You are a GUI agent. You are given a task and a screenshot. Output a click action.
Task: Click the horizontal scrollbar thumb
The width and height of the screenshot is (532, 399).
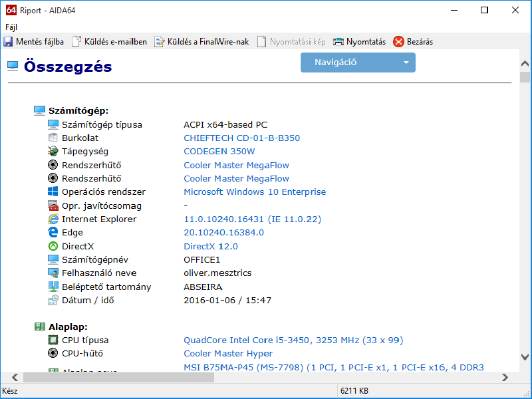point(118,377)
